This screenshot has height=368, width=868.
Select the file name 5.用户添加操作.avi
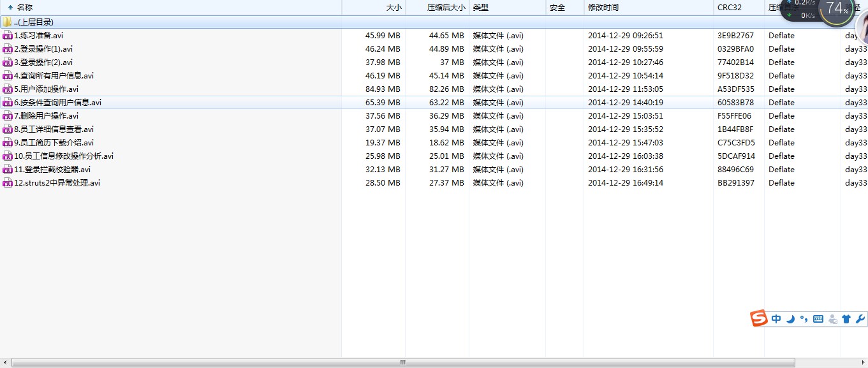point(46,89)
